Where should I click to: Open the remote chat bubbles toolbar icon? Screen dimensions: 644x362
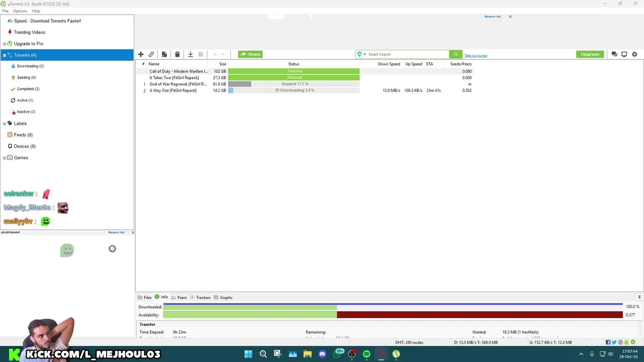coord(614,54)
